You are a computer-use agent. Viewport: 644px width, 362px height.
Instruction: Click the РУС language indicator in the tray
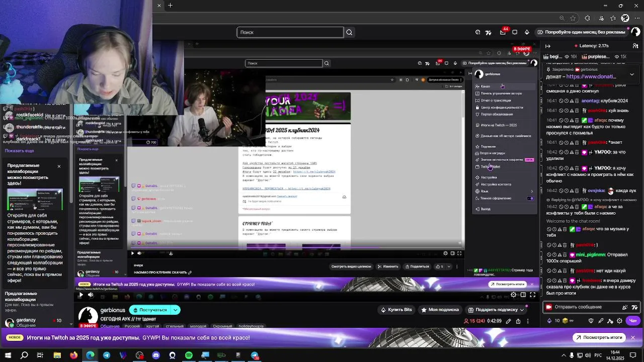599,355
